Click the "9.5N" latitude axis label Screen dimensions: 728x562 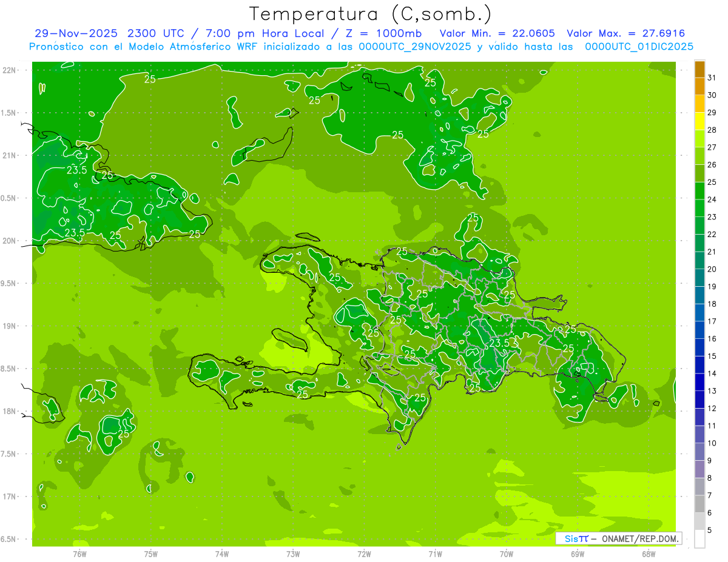(x=10, y=283)
